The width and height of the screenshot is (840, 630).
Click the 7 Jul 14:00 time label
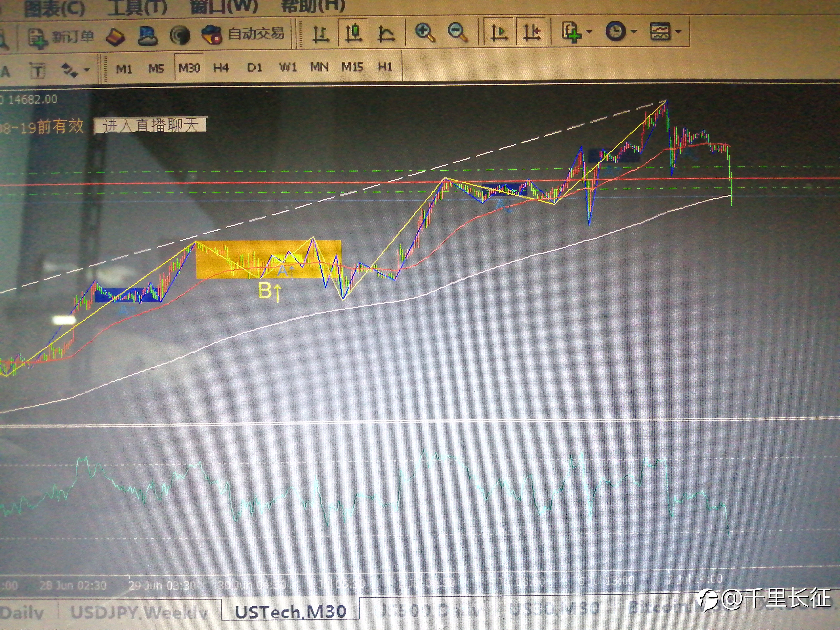695,579
